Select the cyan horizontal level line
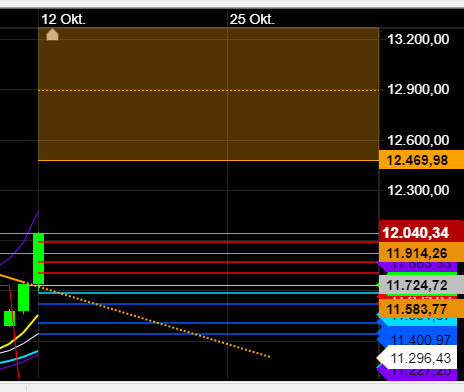The image size is (464, 392). [x=209, y=293]
